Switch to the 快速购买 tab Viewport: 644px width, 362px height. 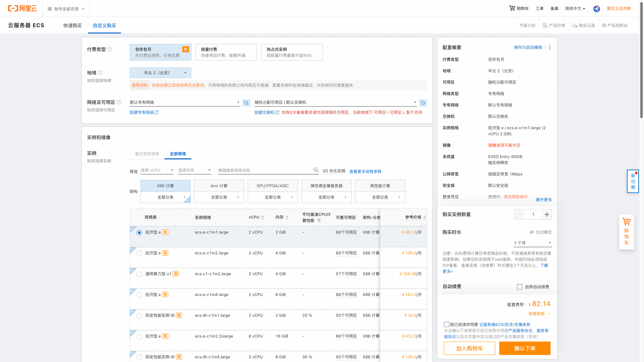click(72, 25)
